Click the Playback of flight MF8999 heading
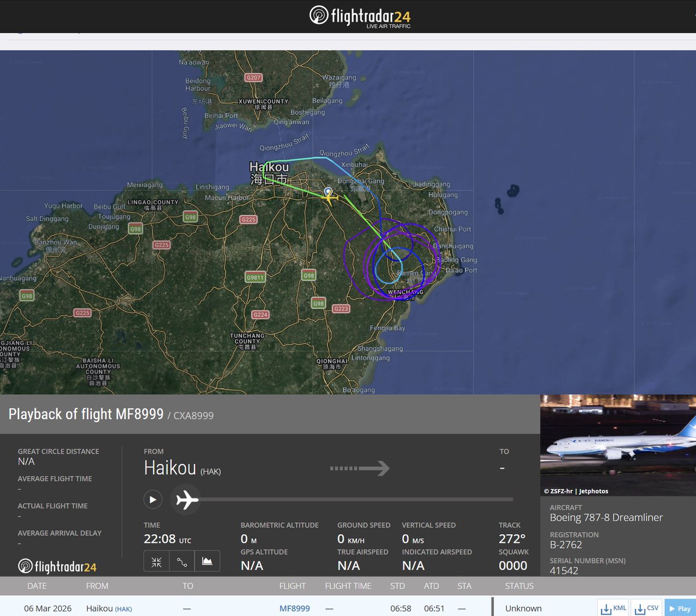The width and height of the screenshot is (696, 616). coord(86,414)
